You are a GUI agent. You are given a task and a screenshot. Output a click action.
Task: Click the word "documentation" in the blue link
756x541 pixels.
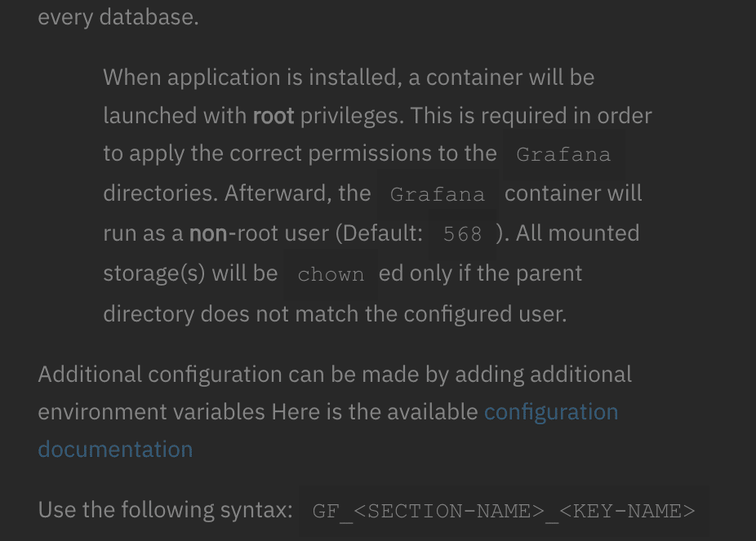[x=115, y=450]
